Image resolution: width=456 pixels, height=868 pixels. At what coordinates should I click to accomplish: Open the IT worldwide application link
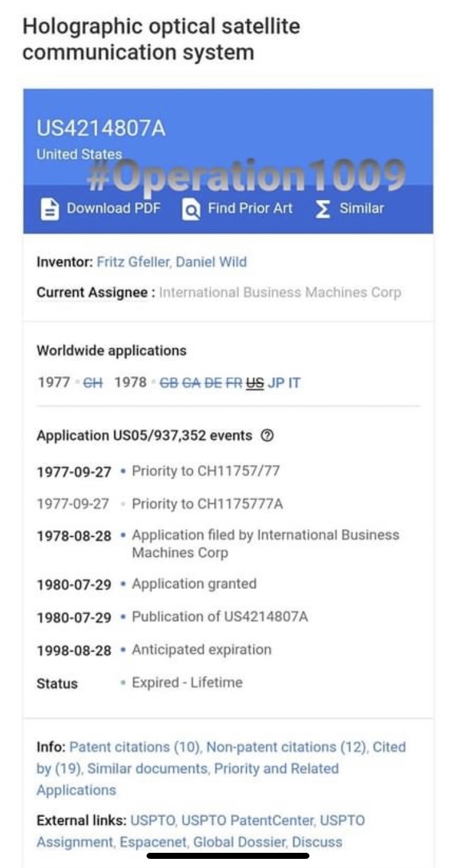point(294,383)
